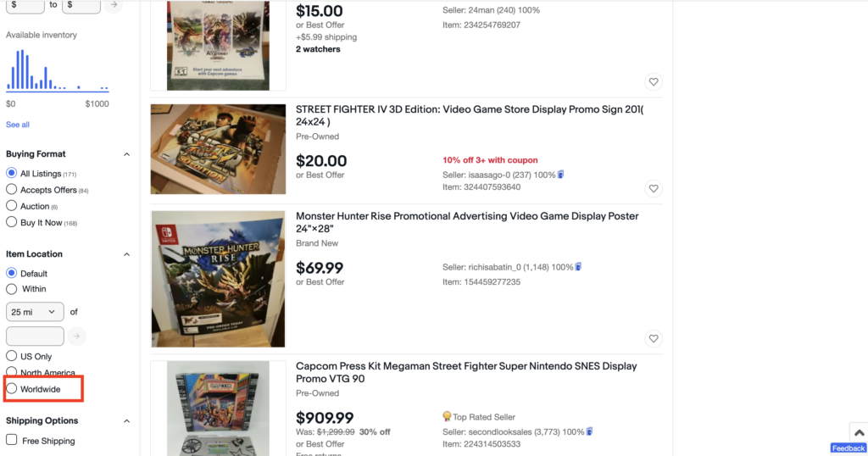Open the Monster Hunter Rise Promotional listing title
This screenshot has width=868, height=456.
coord(467,222)
